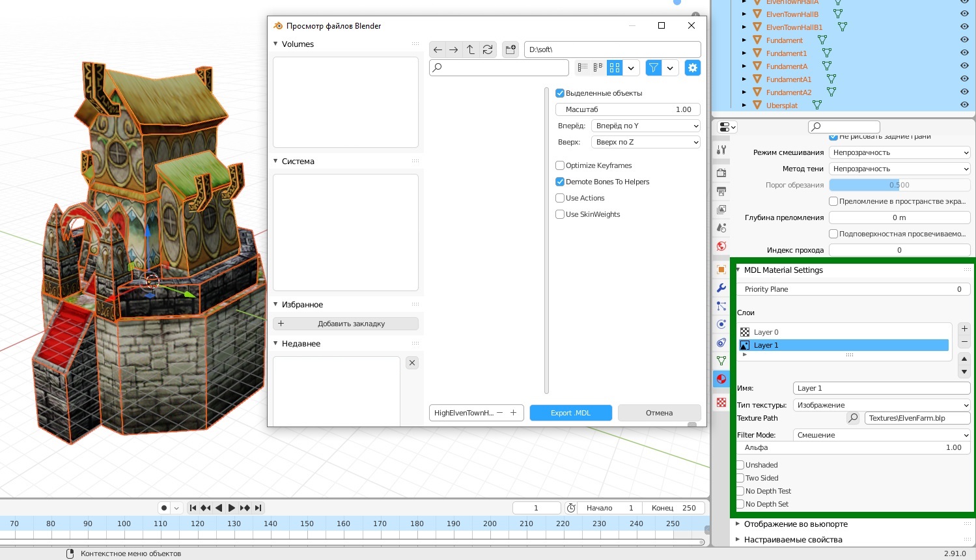Disable Demote Bones To Helpers

coord(560,182)
